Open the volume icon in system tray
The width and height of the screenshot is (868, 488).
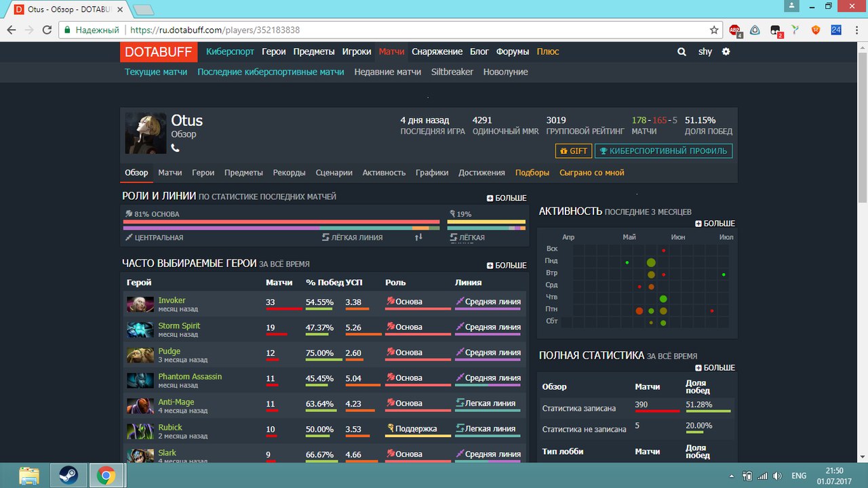(777, 475)
